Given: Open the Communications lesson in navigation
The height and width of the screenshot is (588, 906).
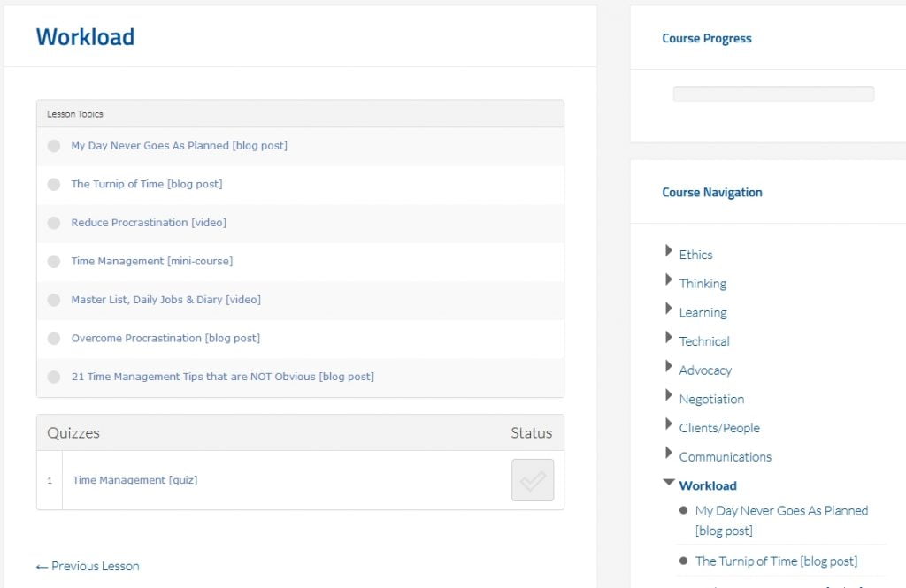Looking at the screenshot, I should pyautogui.click(x=725, y=457).
